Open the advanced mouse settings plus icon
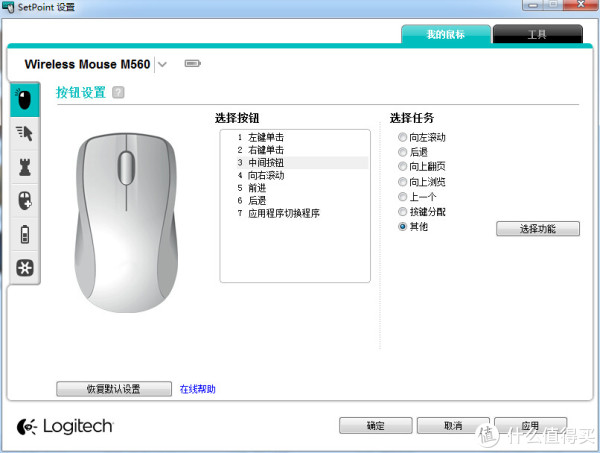The height and width of the screenshot is (453, 600). pyautogui.click(x=25, y=200)
